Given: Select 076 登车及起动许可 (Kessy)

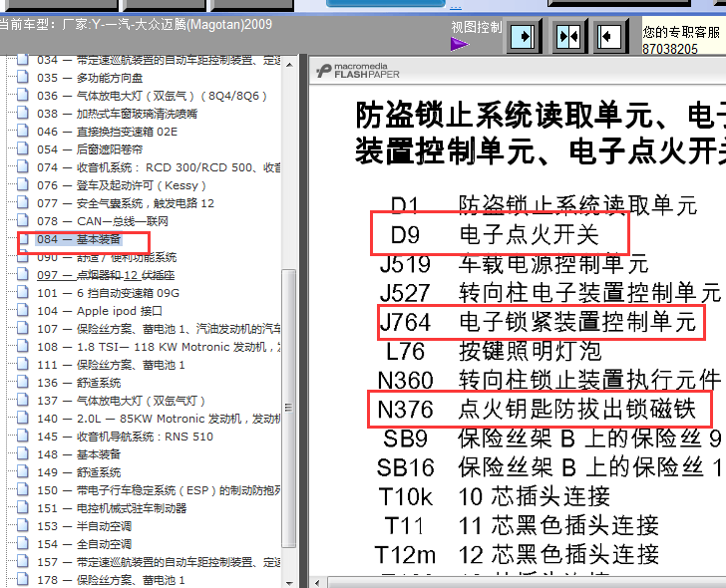Looking at the screenshot, I should pyautogui.click(x=122, y=185).
